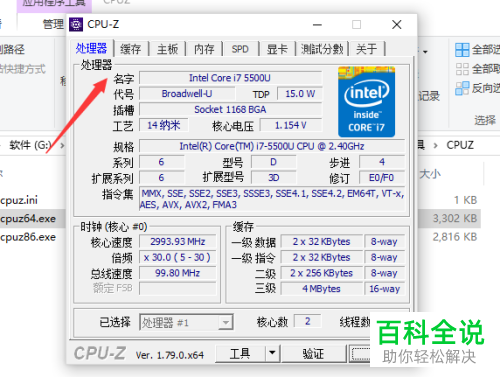Open the 内存 tab
The image size is (500, 377).
[x=204, y=49]
